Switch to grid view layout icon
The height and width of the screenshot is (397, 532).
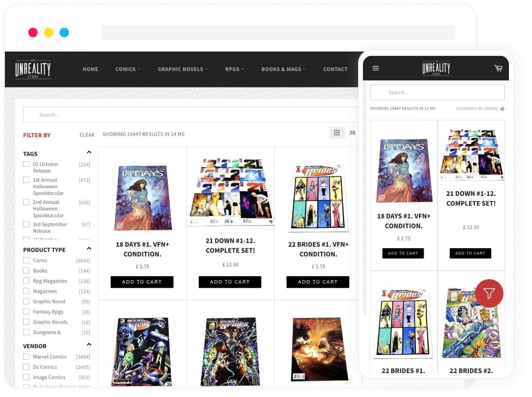tap(337, 133)
